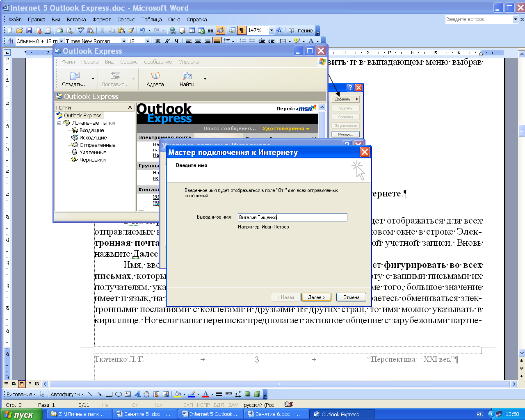Click Создать button in Outlook Express
This screenshot has height=420, width=525.
coord(75,79)
